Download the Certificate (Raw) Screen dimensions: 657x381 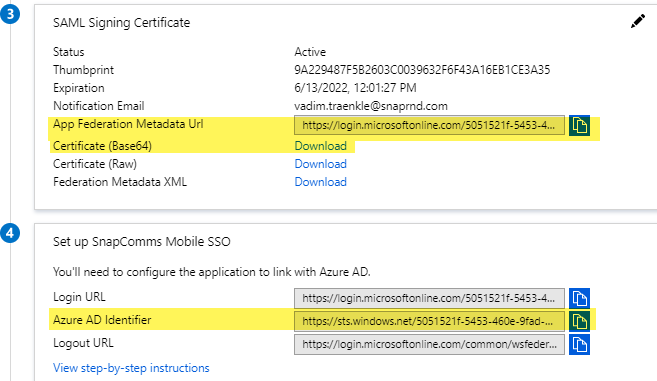pyautogui.click(x=321, y=164)
